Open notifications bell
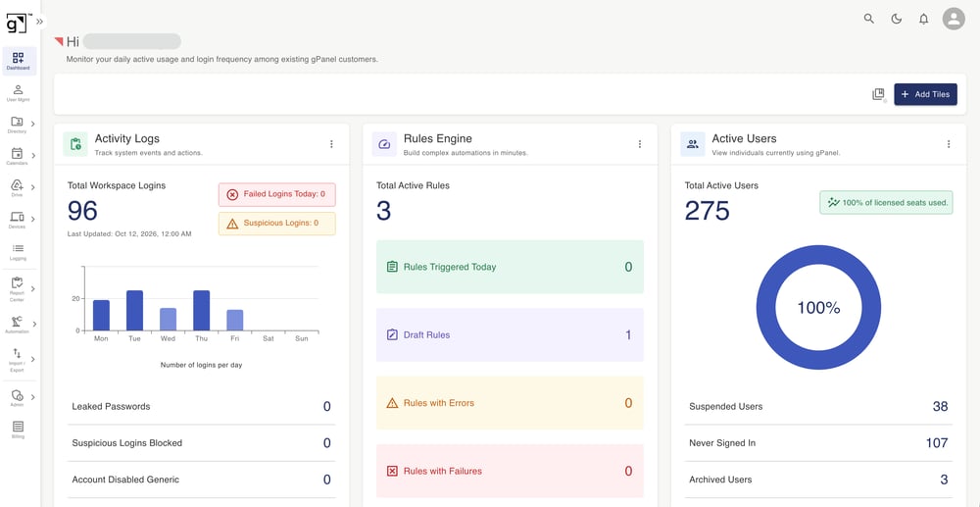980x507 pixels. point(924,19)
